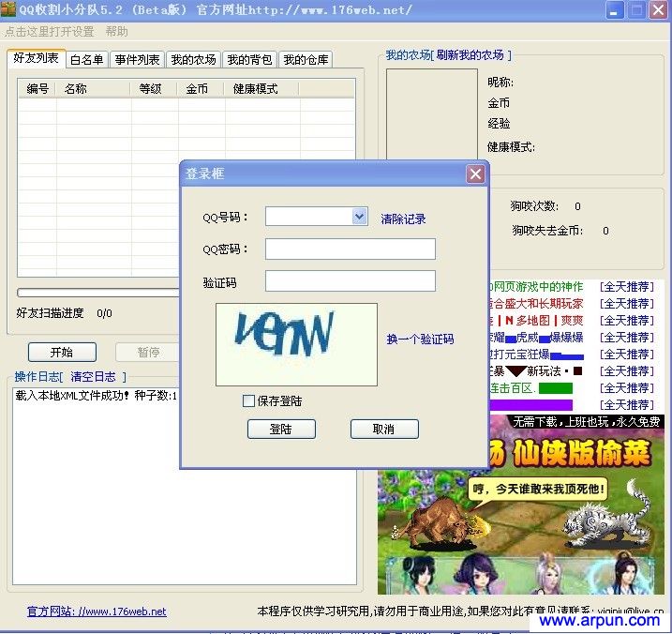The width and height of the screenshot is (672, 634).
Task: Open the 点击这里打开设置 settings menu
Action: tap(49, 31)
